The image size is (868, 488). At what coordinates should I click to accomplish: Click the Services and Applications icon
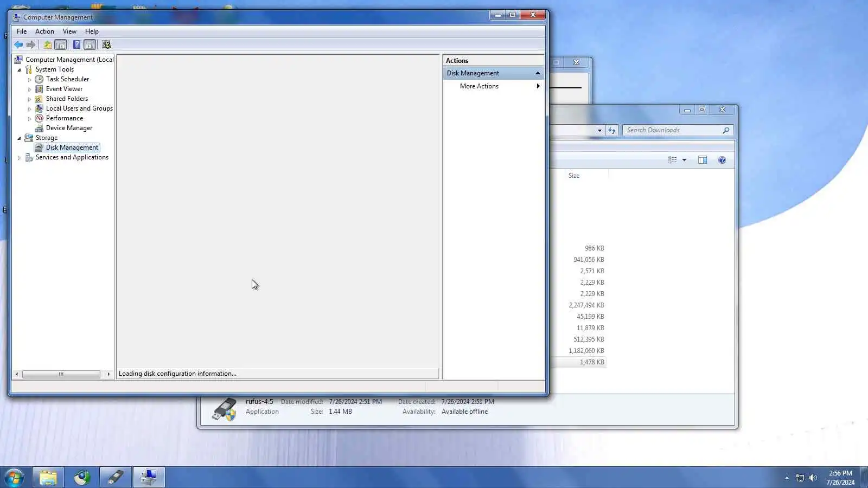click(29, 157)
